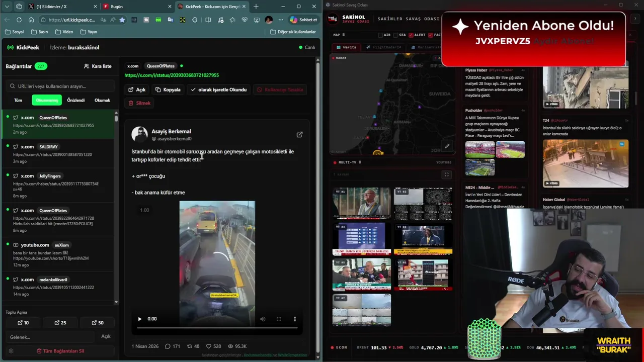Select the Tüm filter tab
The width and height of the screenshot is (644, 362).
18,100
